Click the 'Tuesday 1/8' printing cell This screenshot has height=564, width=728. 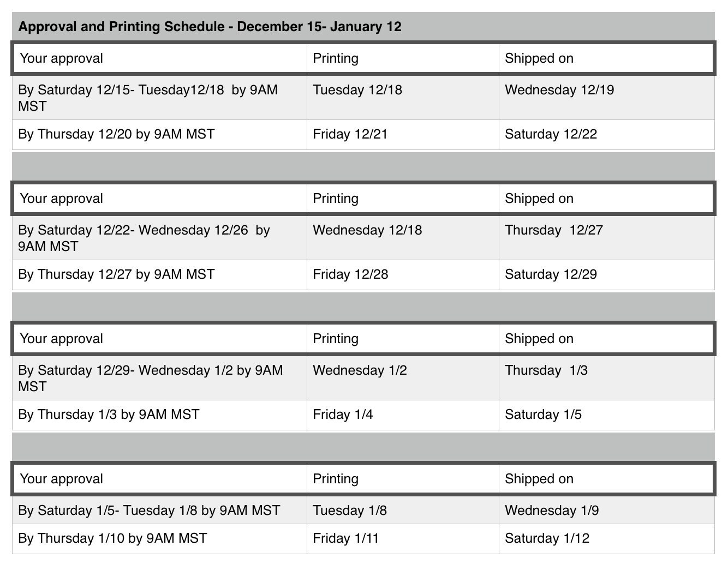(403, 511)
